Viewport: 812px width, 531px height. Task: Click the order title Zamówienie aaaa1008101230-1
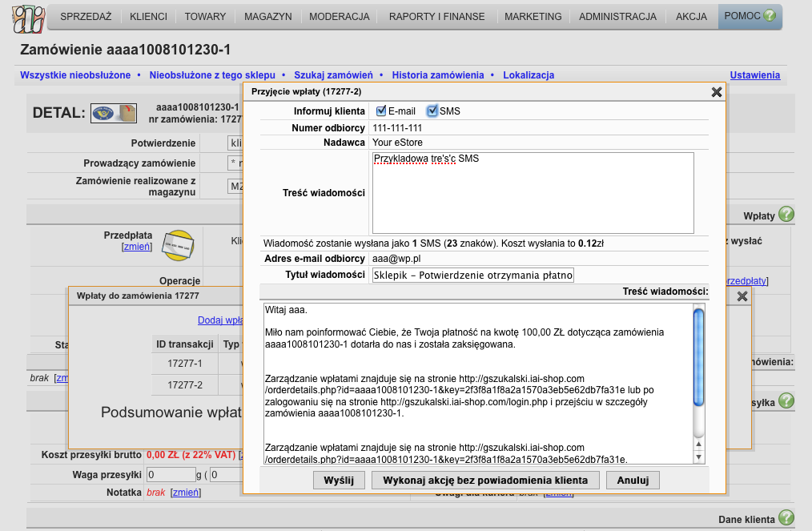tap(125, 50)
